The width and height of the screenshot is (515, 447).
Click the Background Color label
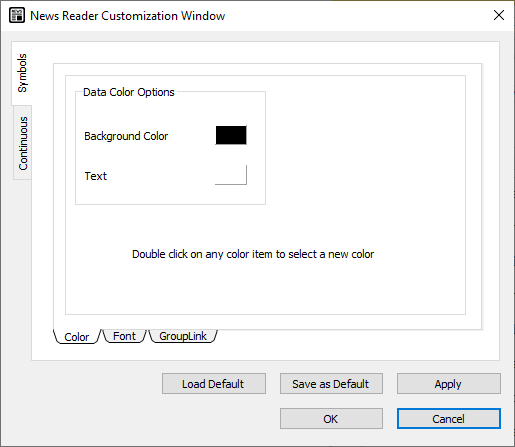pyautogui.click(x=126, y=136)
